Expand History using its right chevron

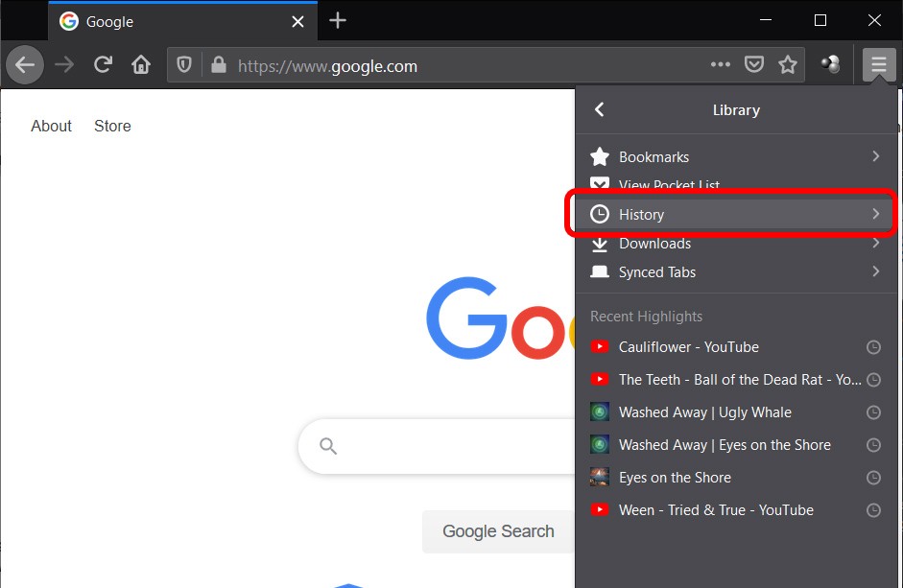tap(875, 214)
